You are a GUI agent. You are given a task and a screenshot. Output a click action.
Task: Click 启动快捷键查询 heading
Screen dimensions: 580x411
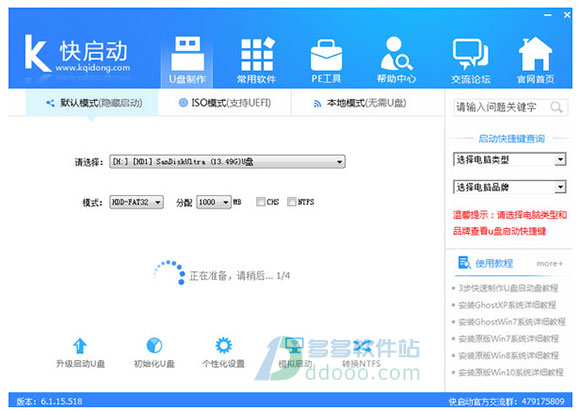pos(512,139)
